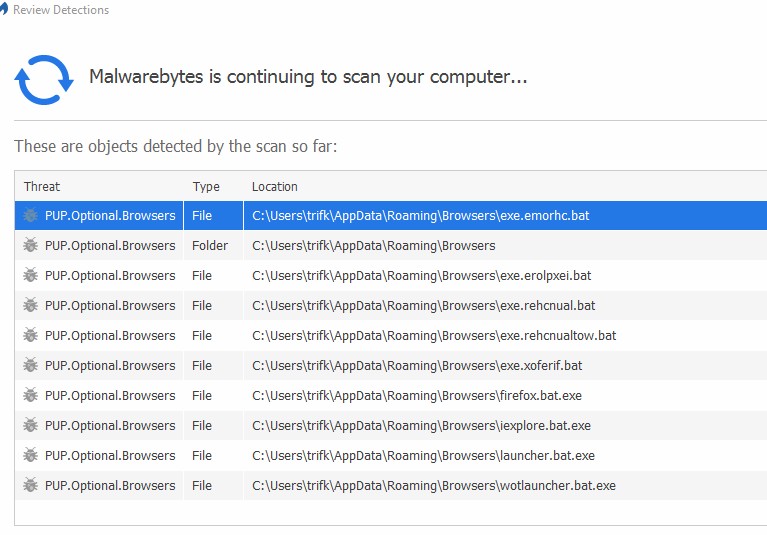Select path ending exe.xoferif.bat
This screenshot has width=767, height=535.
(x=417, y=366)
